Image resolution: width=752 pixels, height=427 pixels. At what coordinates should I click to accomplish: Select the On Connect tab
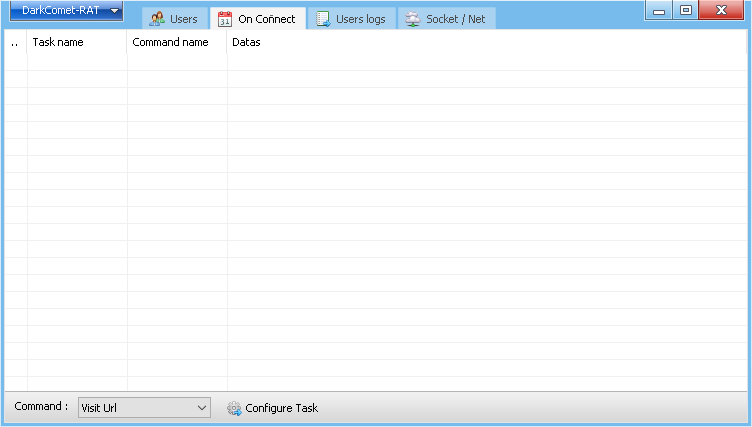coord(258,19)
